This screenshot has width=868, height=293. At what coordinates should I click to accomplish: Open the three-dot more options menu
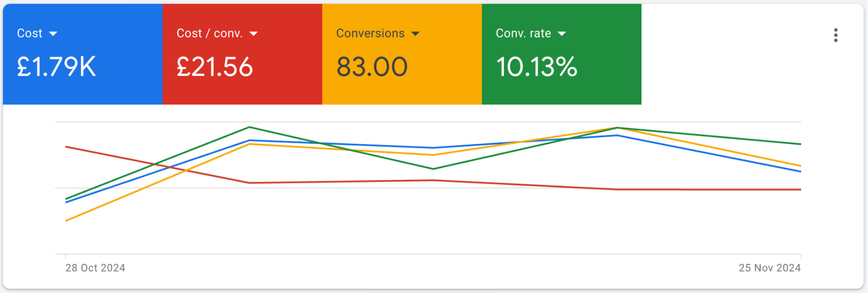(x=835, y=35)
